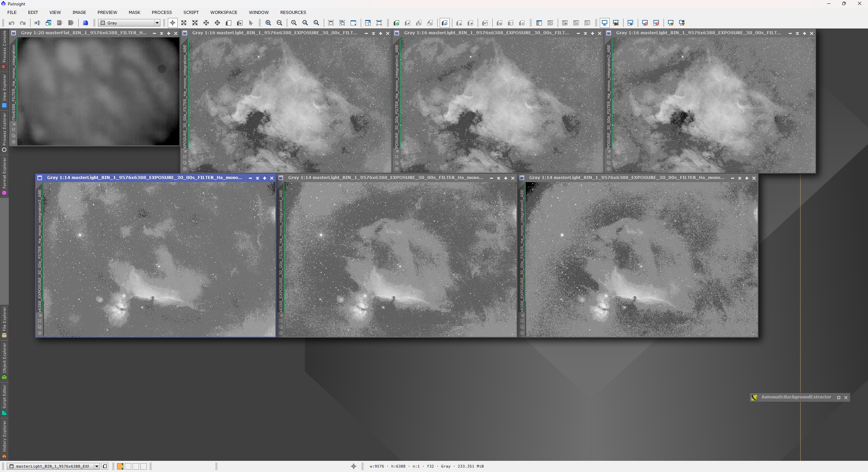Select the Zoom Out mode arrows icon

click(x=195, y=23)
